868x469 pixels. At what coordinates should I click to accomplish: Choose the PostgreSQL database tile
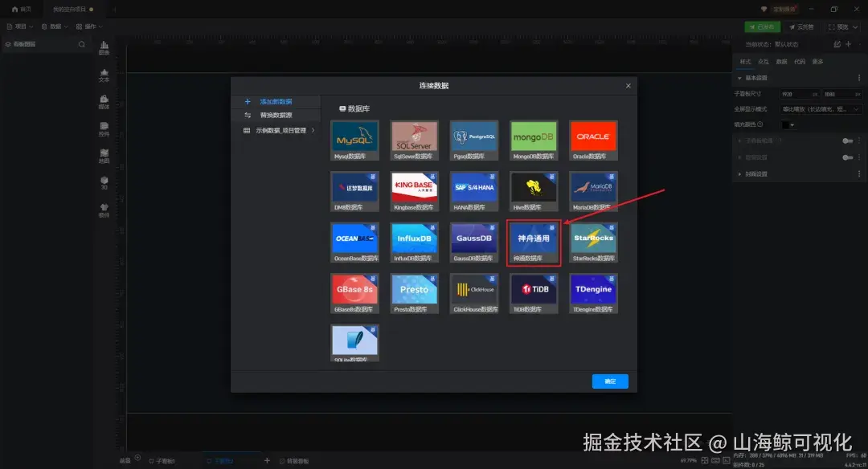point(474,141)
